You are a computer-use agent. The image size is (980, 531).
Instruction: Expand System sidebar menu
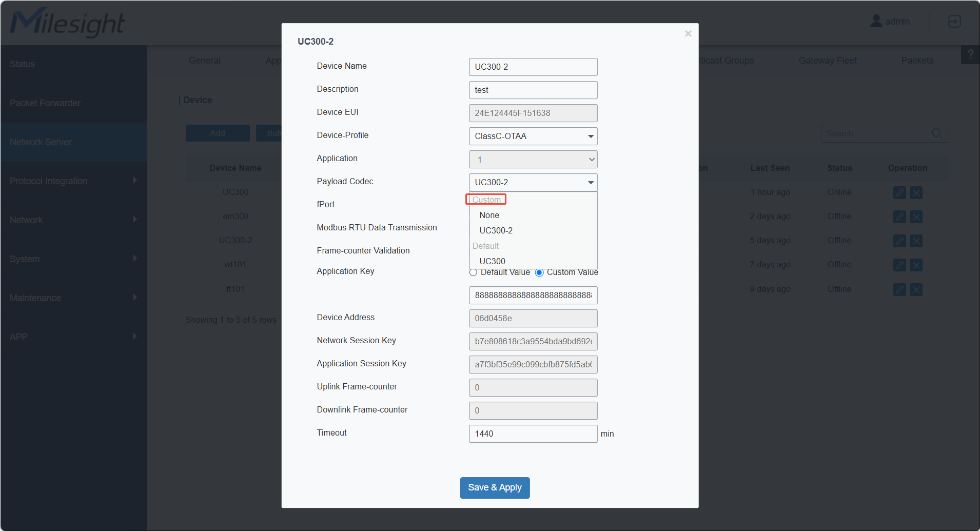[74, 259]
